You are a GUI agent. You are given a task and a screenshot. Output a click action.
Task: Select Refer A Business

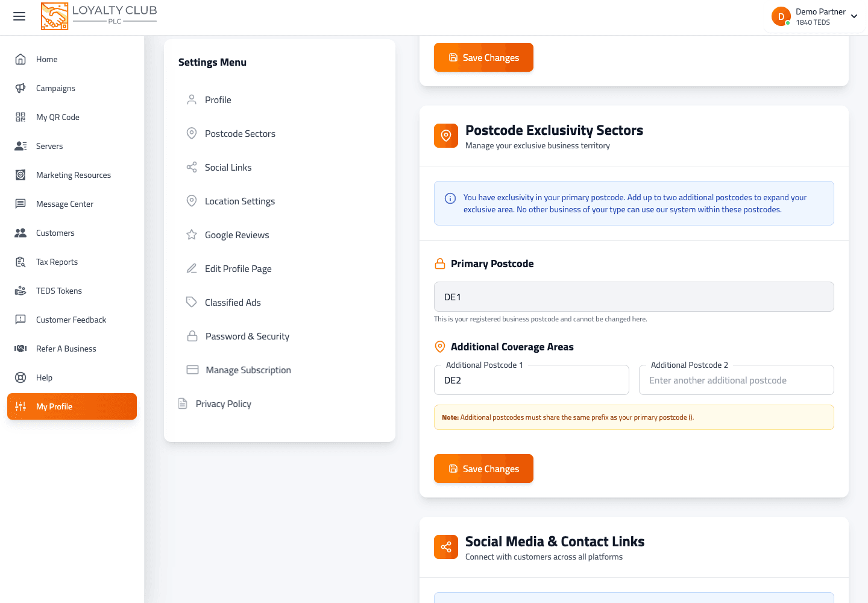[72, 349]
